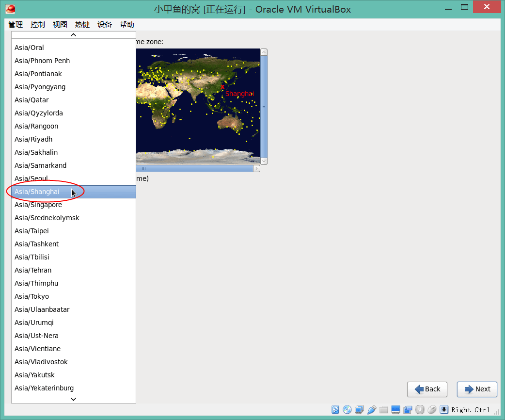Viewport: 505px width, 420px height.
Task: Click the optical disc status icon
Action: click(x=347, y=410)
